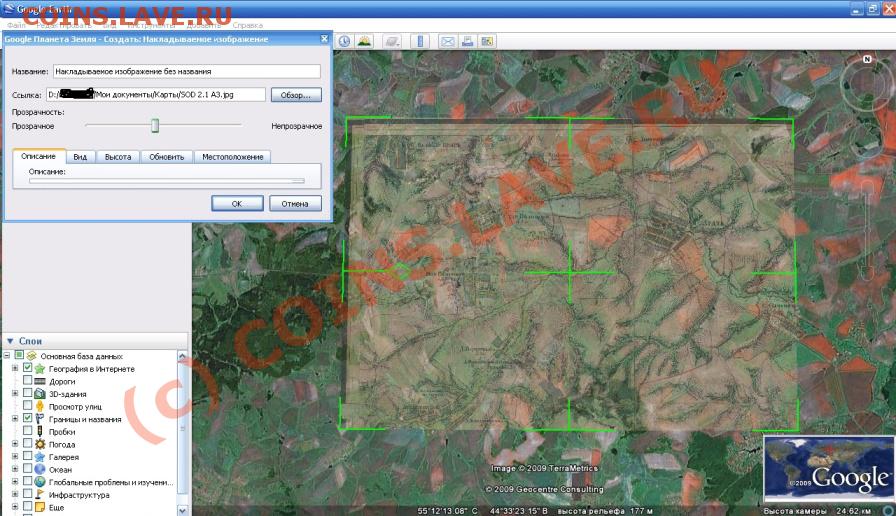Toggle the Основная база данных checkbox
The width and height of the screenshot is (896, 516).
coord(19,355)
